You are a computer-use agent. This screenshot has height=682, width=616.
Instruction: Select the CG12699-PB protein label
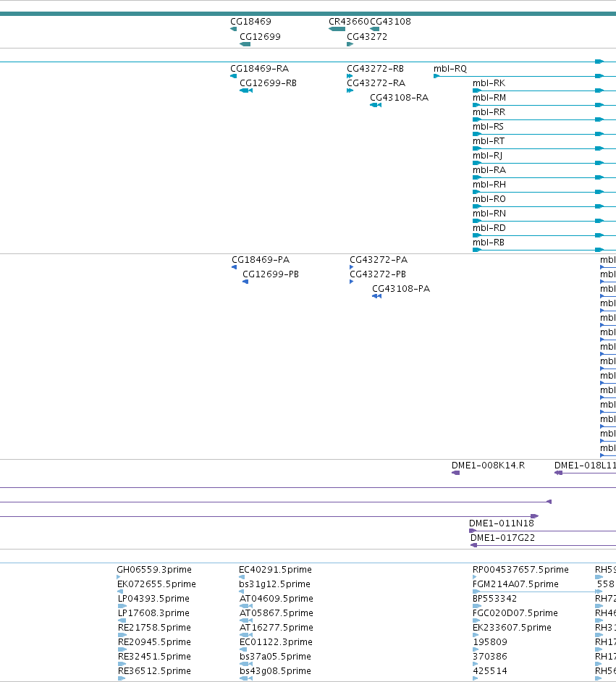click(271, 274)
